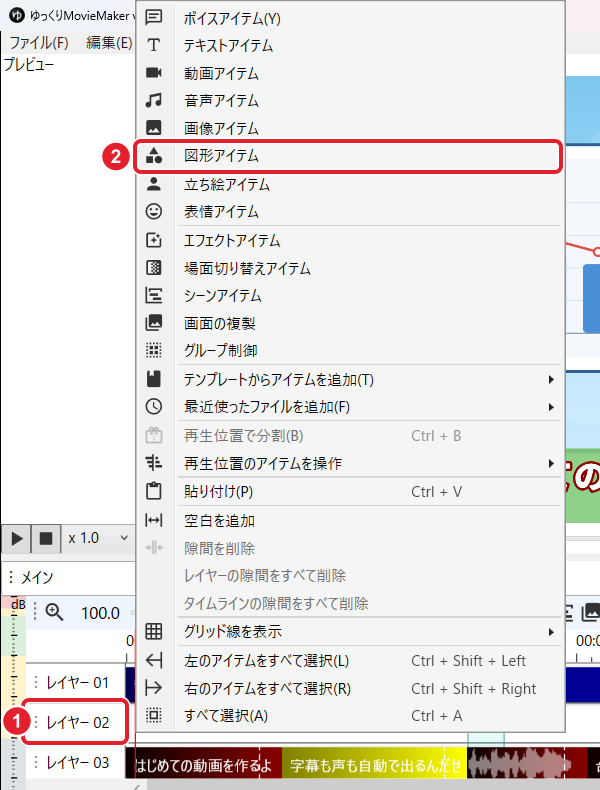Image resolution: width=600 pixels, height=790 pixels.
Task: Click the はじめての動画を作るよ timeline clip
Action: [204, 765]
